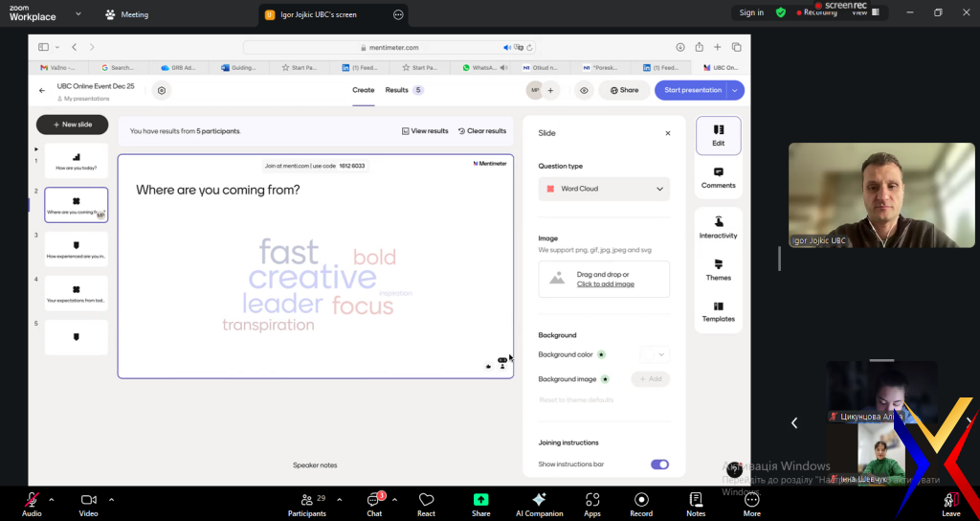Select slide 3 thumbnail
Viewport: 980px width, 521px height.
coord(77,248)
